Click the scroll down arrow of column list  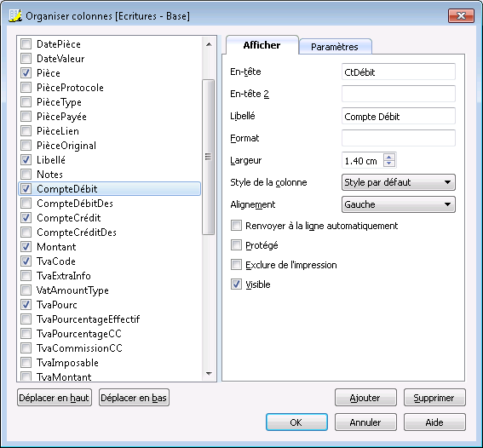coord(209,374)
